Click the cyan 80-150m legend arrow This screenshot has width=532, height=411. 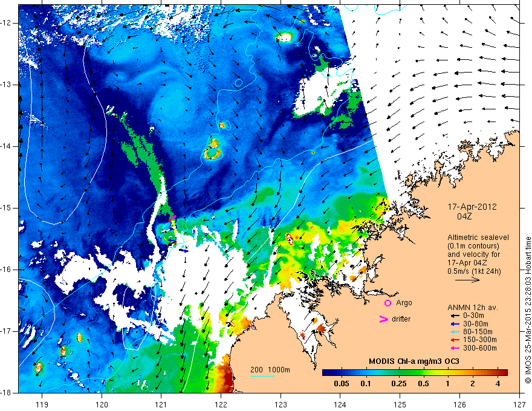pyautogui.click(x=454, y=332)
